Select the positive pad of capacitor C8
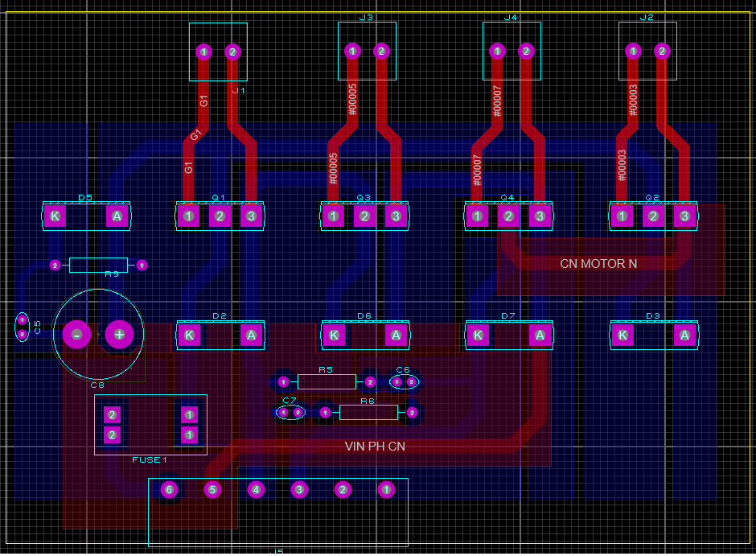 (119, 334)
